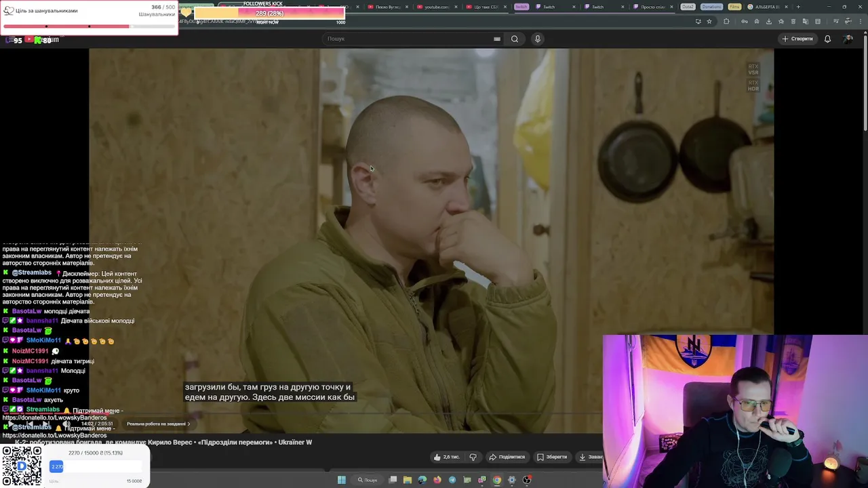This screenshot has width=868, height=488.
Task: Dislike the video thumbs-down
Action: coord(473,457)
